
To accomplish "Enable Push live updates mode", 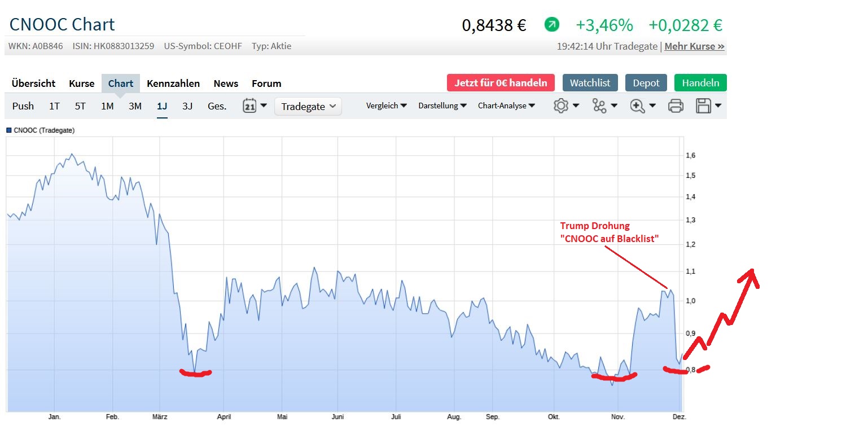I will pyautogui.click(x=23, y=106).
